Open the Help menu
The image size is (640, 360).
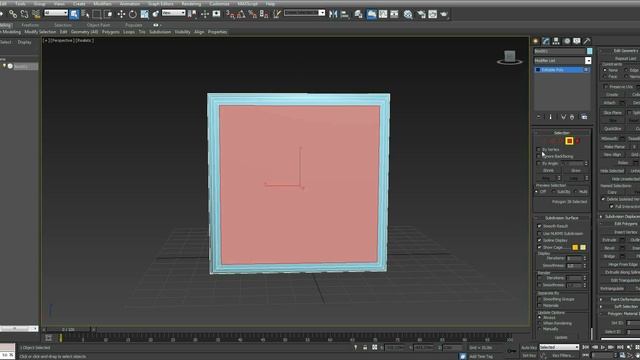[x=270, y=3]
